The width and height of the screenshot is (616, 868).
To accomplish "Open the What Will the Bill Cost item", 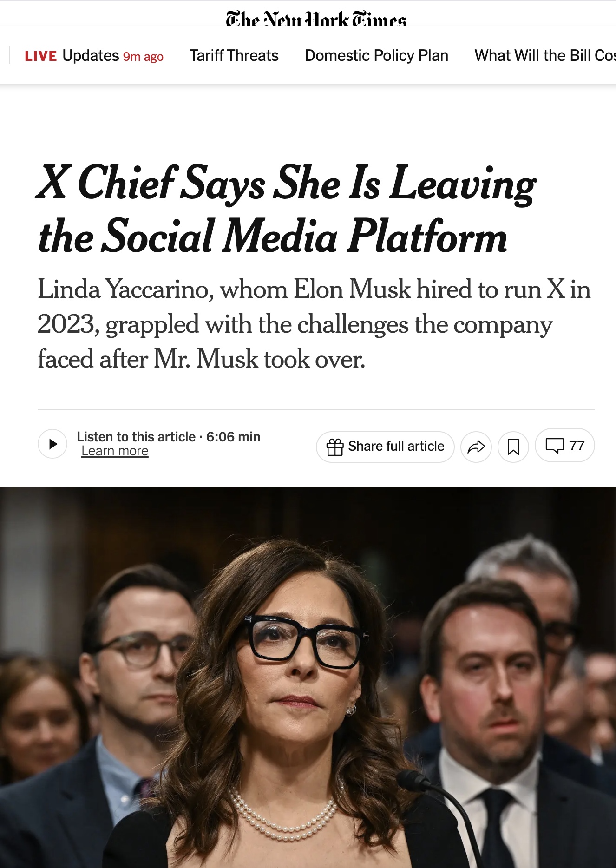I will coord(544,56).
